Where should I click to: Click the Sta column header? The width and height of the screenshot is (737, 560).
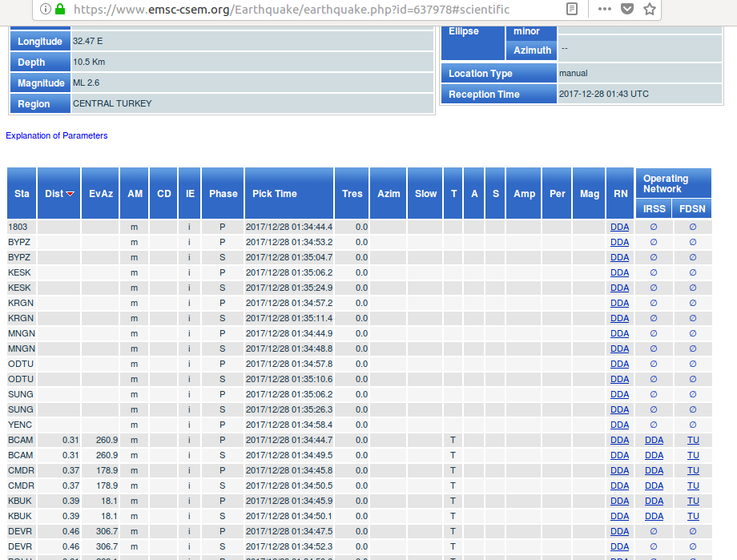point(22,194)
